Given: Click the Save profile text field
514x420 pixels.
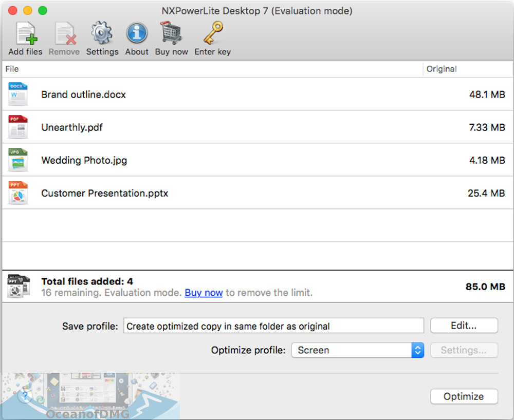Looking at the screenshot, I should pyautogui.click(x=274, y=326).
